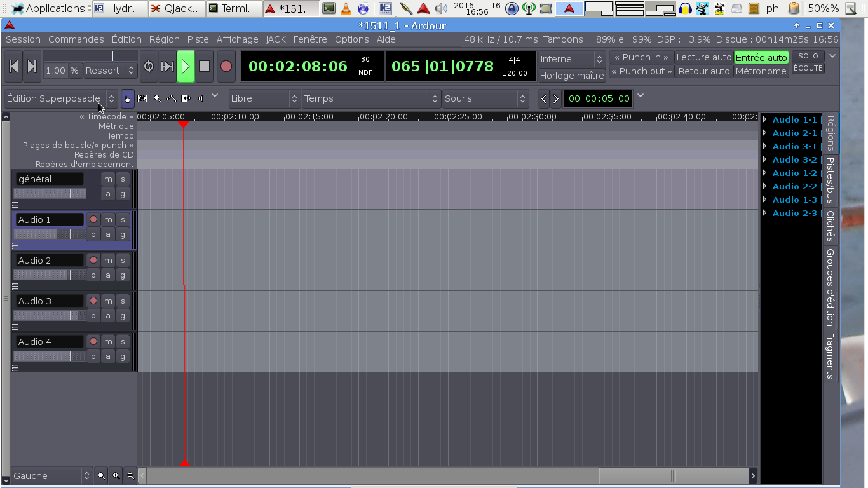Select the audition speaker tool
868x488 pixels.
pyautogui.click(x=201, y=98)
